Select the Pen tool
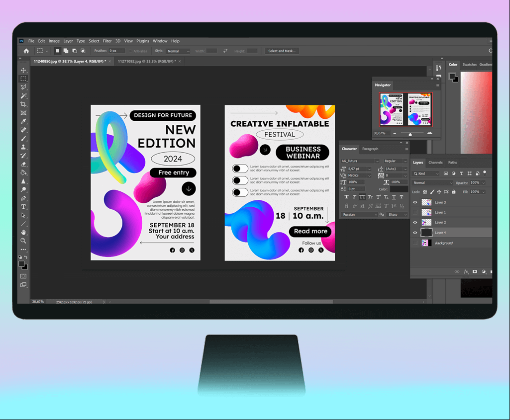 23,198
